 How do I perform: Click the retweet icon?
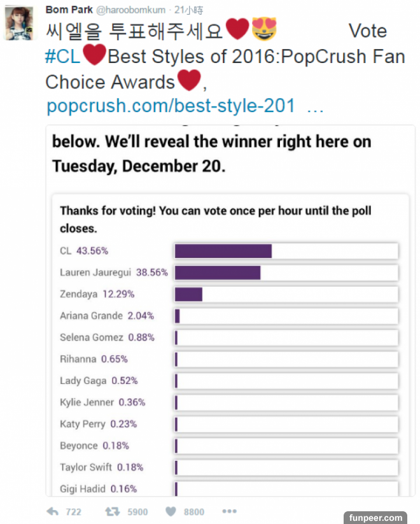[112, 511]
